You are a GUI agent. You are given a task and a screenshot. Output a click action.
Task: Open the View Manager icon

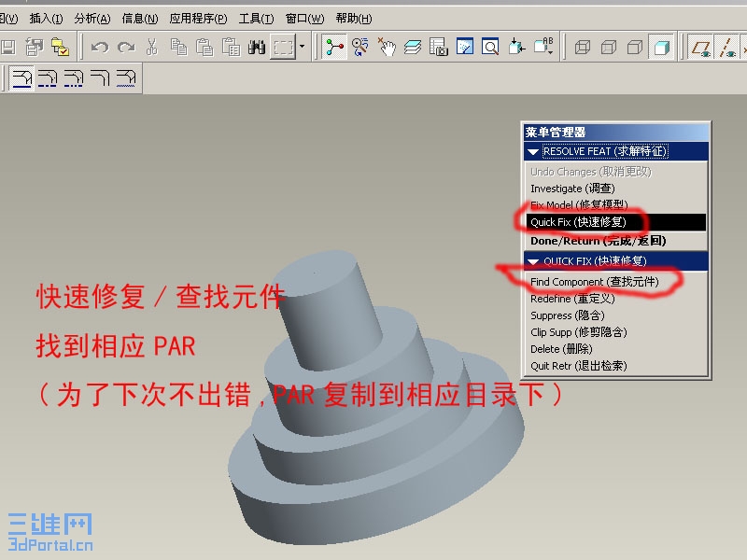point(439,47)
